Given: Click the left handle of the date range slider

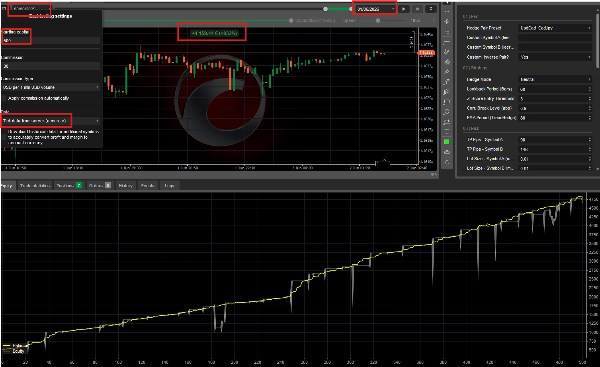Looking at the screenshot, I should 325,9.
